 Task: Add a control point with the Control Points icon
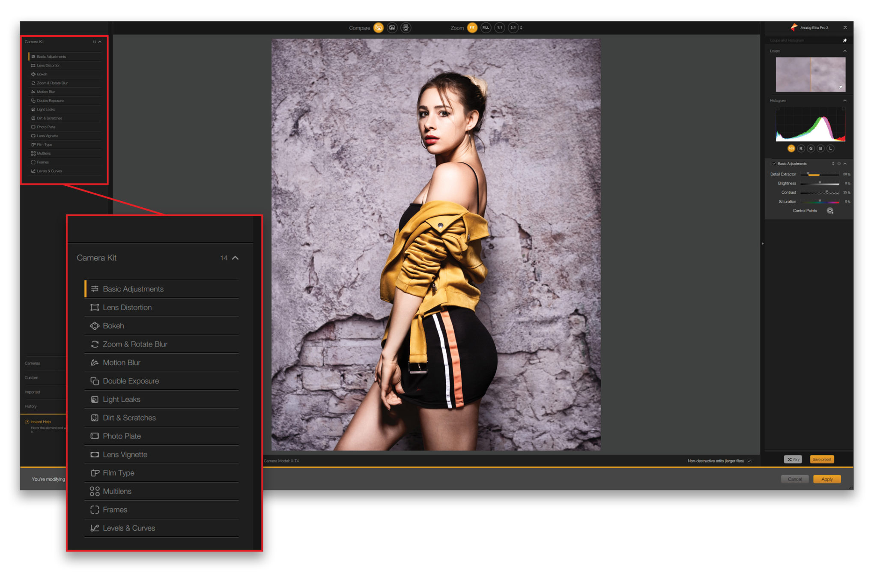(830, 211)
